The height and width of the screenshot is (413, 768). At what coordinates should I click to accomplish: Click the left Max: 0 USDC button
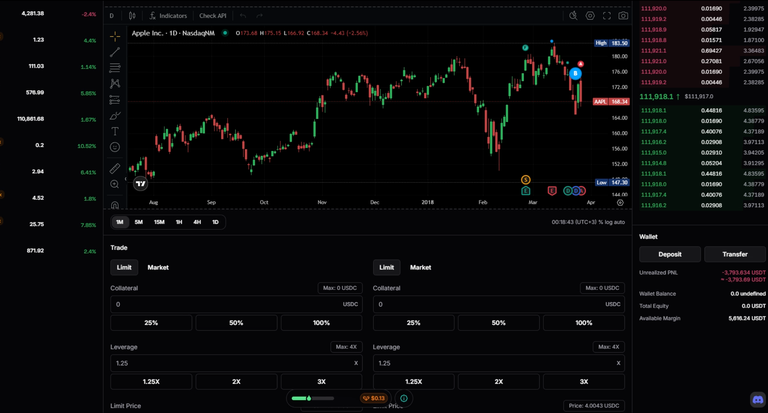click(340, 288)
